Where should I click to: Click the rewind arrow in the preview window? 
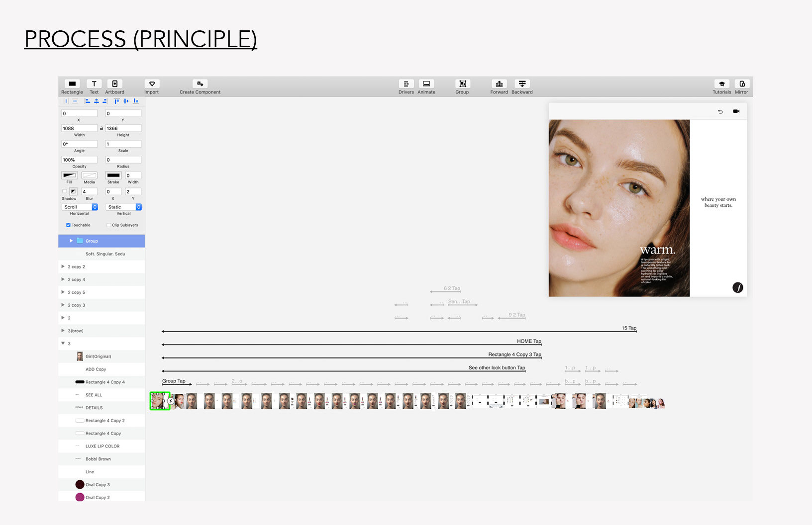(720, 111)
